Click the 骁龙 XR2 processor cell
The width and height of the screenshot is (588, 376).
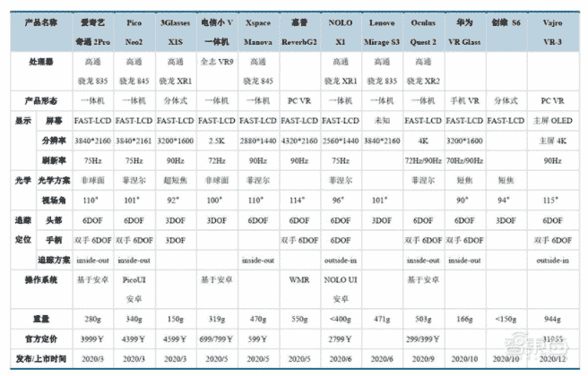pos(423,71)
